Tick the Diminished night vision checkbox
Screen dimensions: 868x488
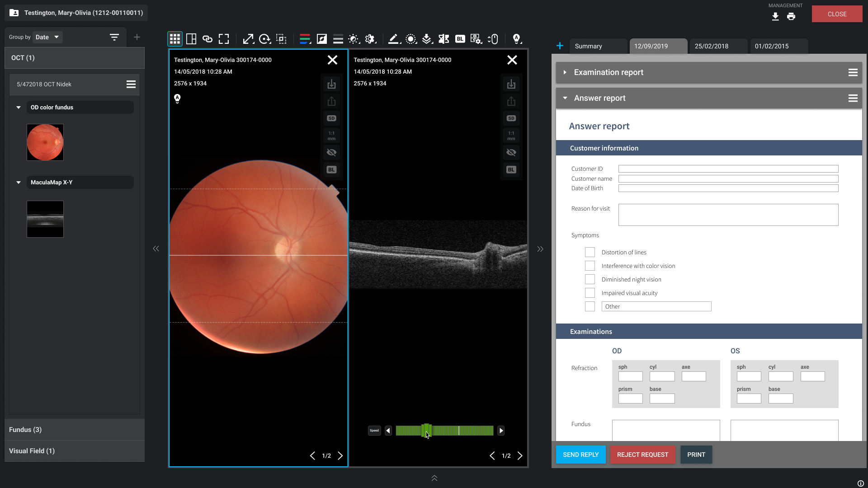590,279
